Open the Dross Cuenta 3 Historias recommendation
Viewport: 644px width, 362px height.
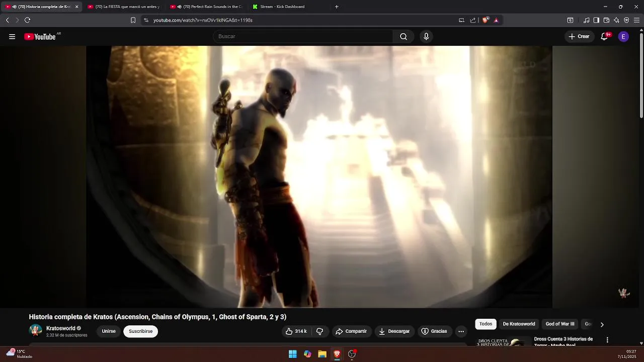[x=563, y=342]
